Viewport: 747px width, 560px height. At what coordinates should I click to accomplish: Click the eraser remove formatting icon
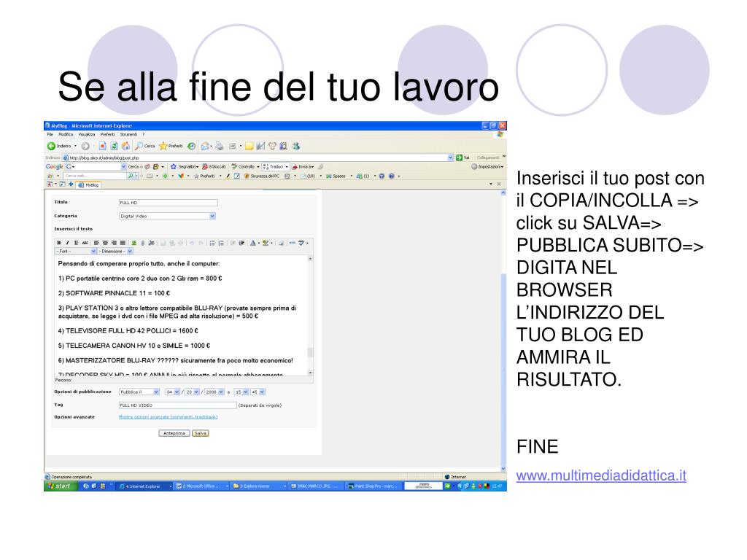click(281, 243)
